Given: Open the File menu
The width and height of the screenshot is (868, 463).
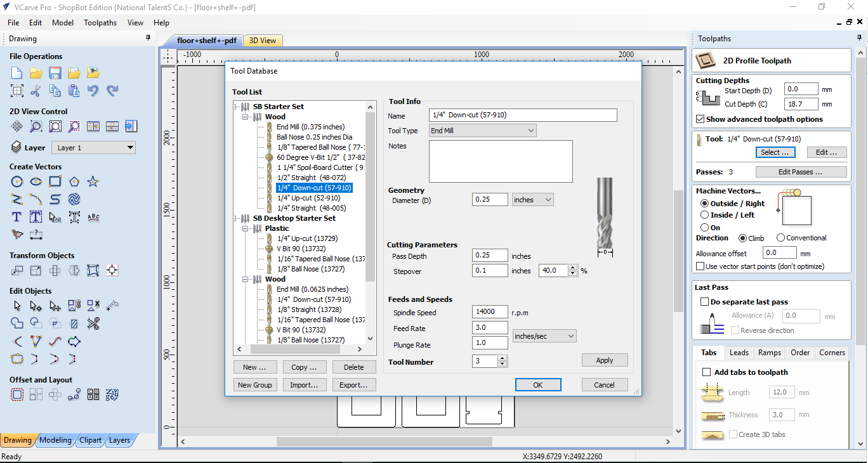Looking at the screenshot, I should tap(13, 22).
